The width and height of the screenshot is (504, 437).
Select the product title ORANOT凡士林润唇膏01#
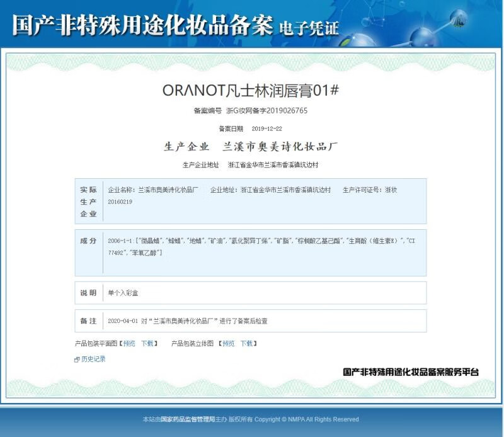(x=251, y=90)
